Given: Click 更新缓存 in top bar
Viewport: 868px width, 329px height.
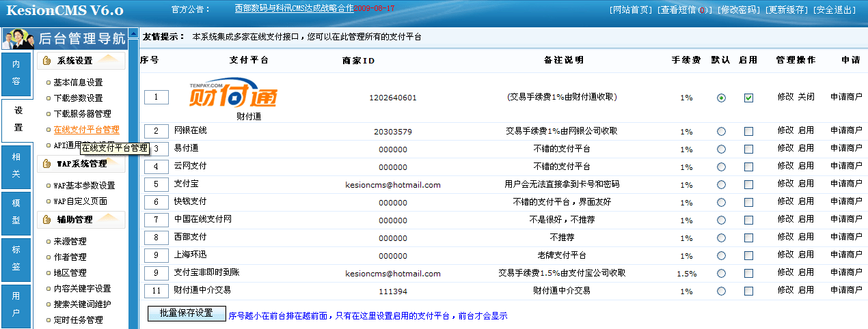Looking at the screenshot, I should click(x=787, y=10).
